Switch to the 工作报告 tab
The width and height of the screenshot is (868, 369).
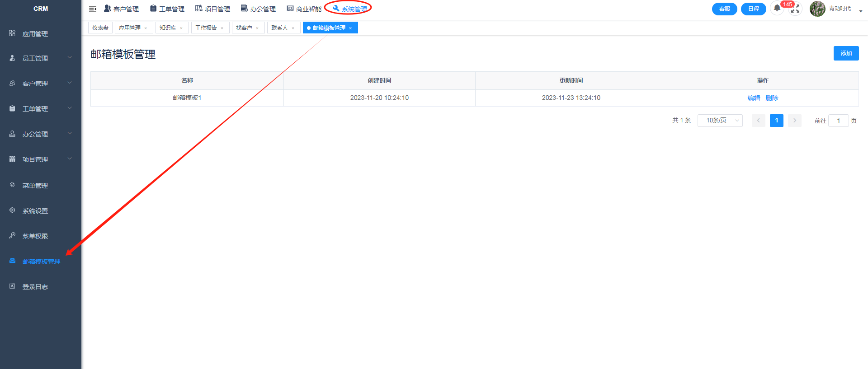(206, 28)
